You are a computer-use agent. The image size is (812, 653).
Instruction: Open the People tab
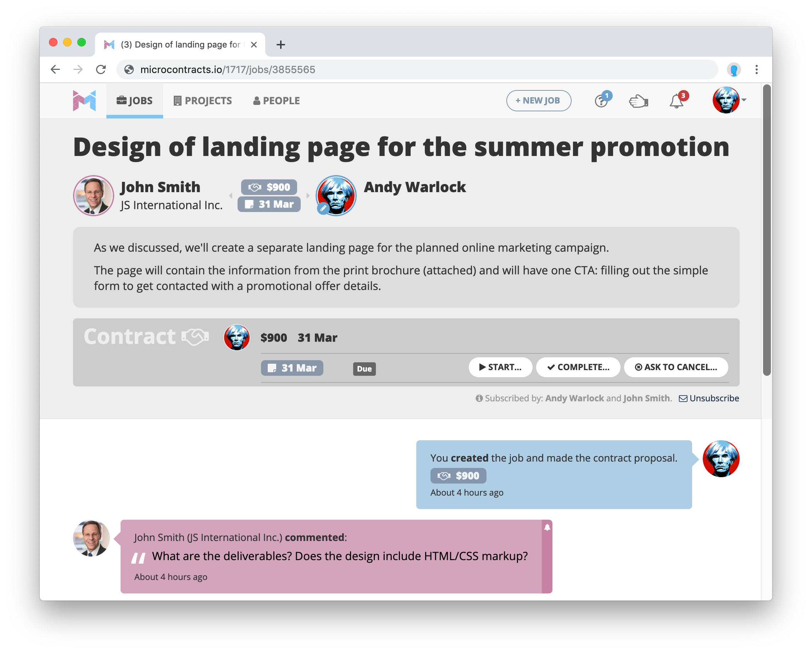[x=277, y=101]
